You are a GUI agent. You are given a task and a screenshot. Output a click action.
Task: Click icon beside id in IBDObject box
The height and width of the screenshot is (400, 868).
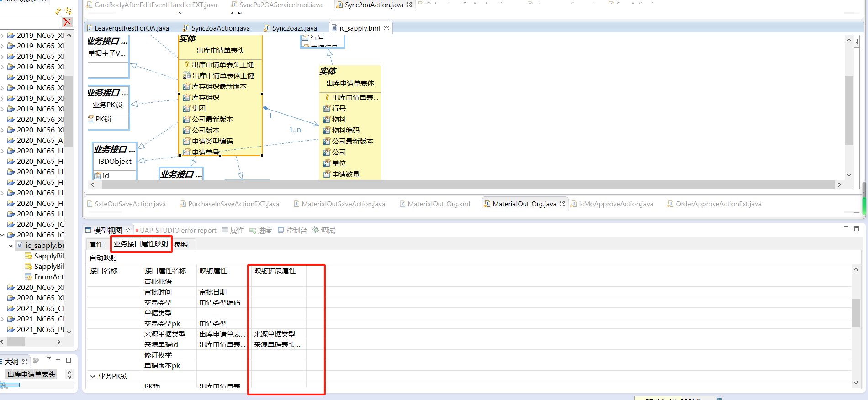98,175
